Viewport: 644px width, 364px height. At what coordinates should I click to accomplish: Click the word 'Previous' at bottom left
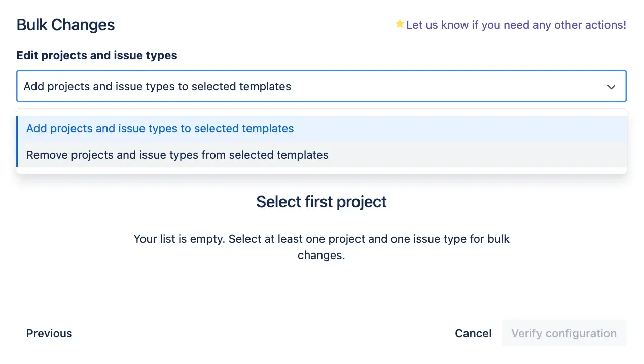pos(49,333)
